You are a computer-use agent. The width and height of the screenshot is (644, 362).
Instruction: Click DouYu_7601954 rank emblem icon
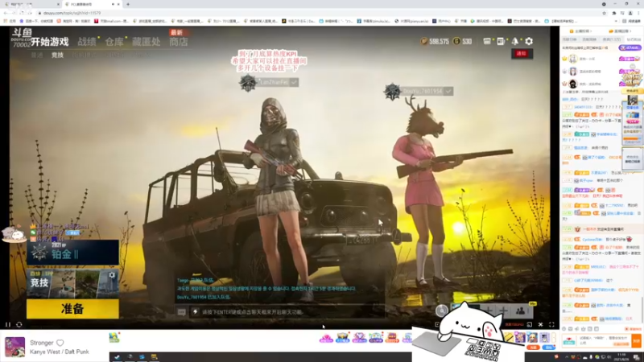tap(392, 92)
